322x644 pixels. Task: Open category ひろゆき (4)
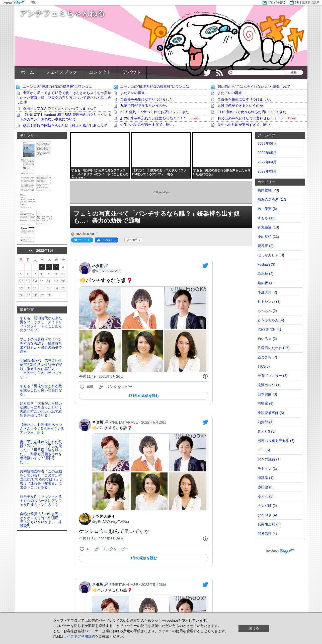pos(267,515)
